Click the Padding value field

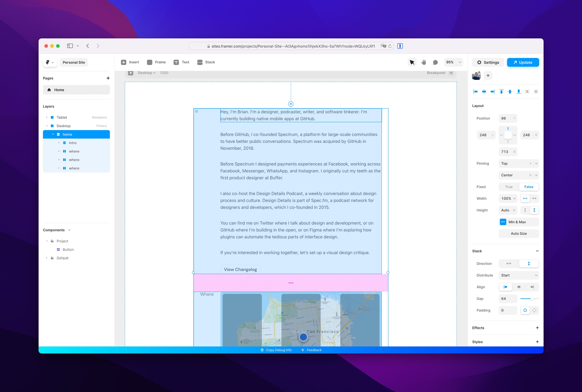(x=508, y=310)
